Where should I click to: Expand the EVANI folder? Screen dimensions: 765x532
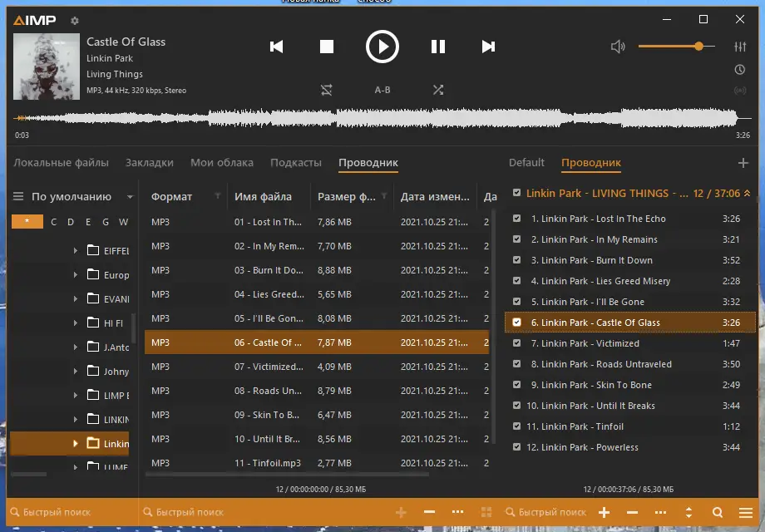[75, 299]
